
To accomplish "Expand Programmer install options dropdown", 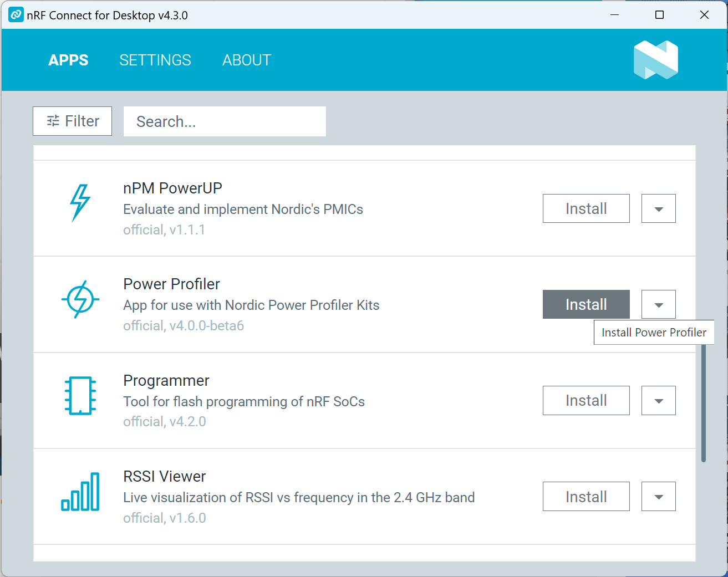I will [x=659, y=400].
